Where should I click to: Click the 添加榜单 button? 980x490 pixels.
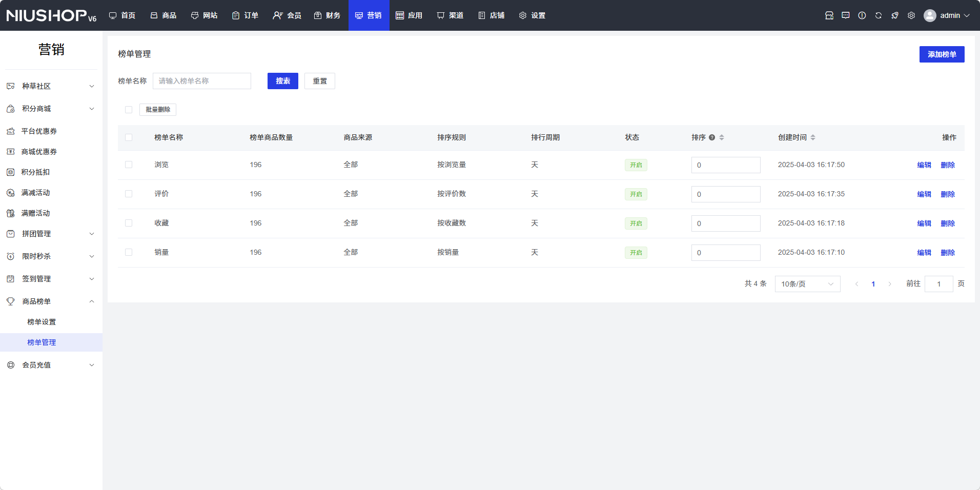(x=941, y=54)
